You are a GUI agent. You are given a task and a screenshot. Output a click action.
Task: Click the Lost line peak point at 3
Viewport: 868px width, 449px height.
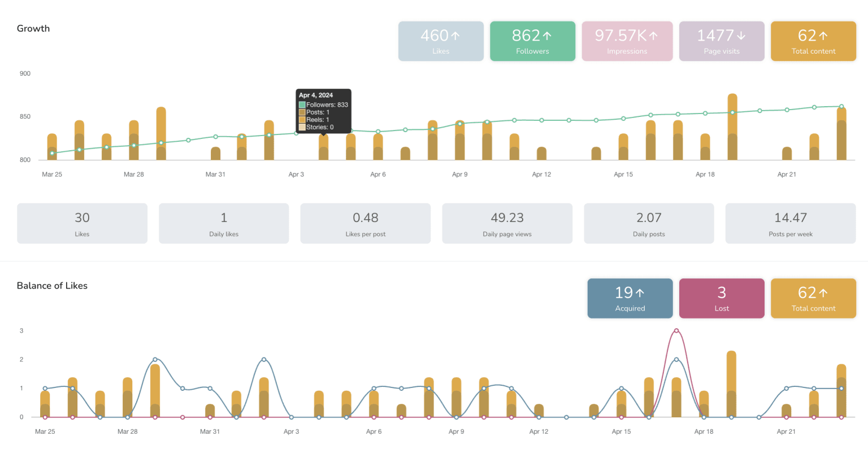pyautogui.click(x=676, y=331)
